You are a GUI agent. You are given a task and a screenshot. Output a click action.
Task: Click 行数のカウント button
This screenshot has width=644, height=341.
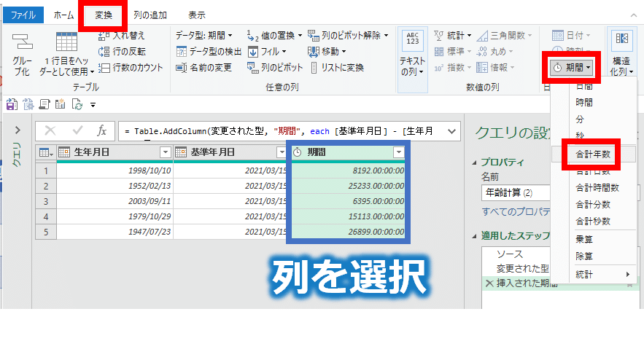coord(131,67)
